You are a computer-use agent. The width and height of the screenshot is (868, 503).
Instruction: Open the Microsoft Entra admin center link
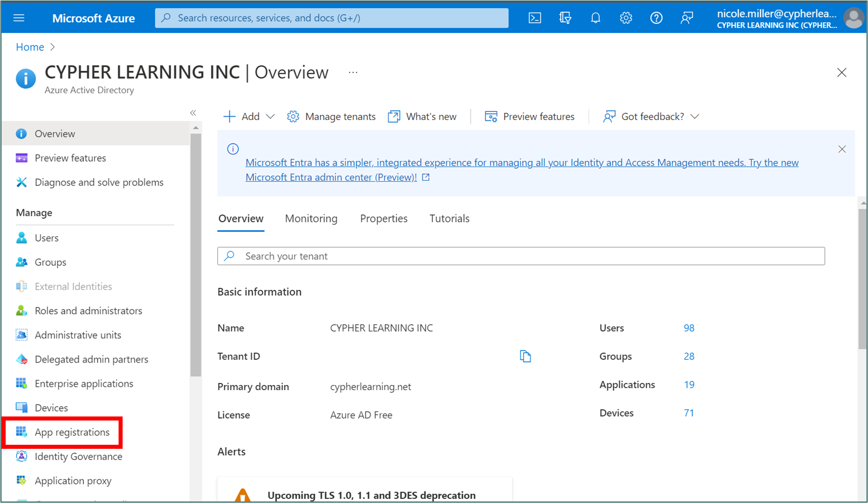point(331,177)
